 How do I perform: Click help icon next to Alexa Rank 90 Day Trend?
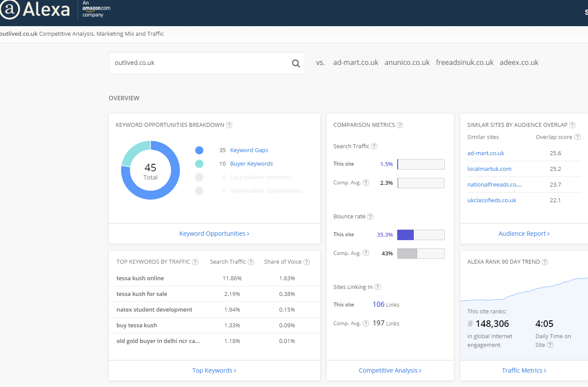click(545, 262)
